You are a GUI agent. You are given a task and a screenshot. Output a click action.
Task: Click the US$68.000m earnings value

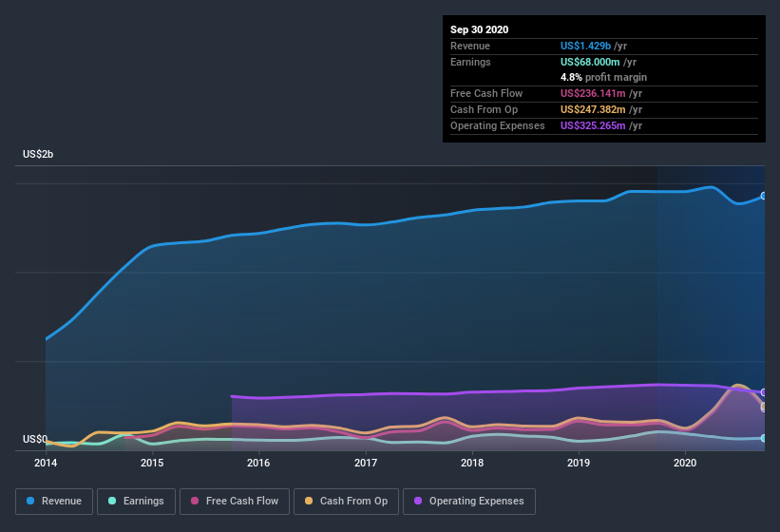pyautogui.click(x=590, y=62)
